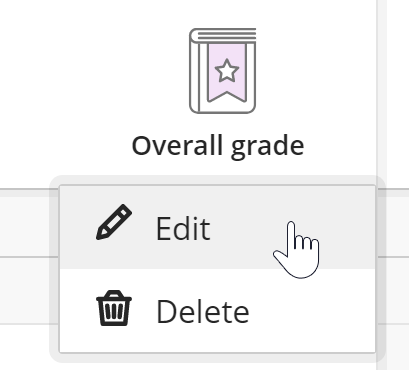Click the purple ribbon on the gradebook icon
Image resolution: width=409 pixels, height=370 pixels.
pyautogui.click(x=227, y=73)
